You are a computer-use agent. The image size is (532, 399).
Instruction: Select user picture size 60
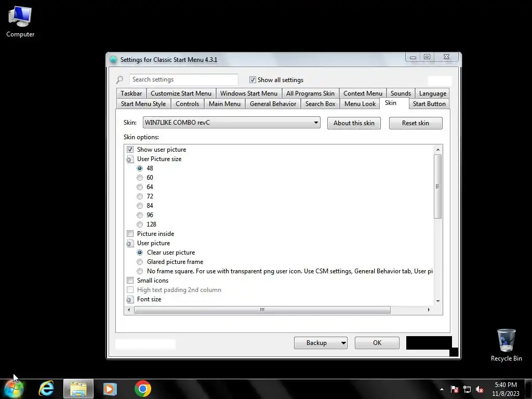pos(140,178)
